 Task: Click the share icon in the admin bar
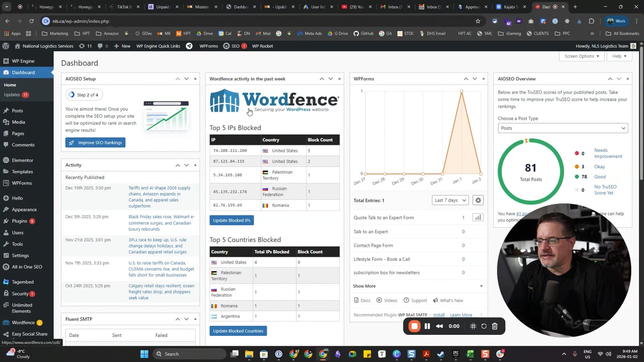[x=189, y=46]
